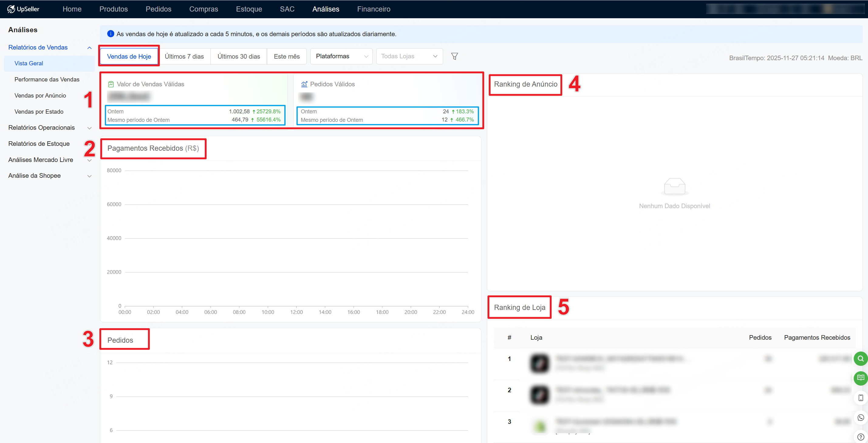Click the blue info icon in banner
868x443 pixels.
coord(111,34)
